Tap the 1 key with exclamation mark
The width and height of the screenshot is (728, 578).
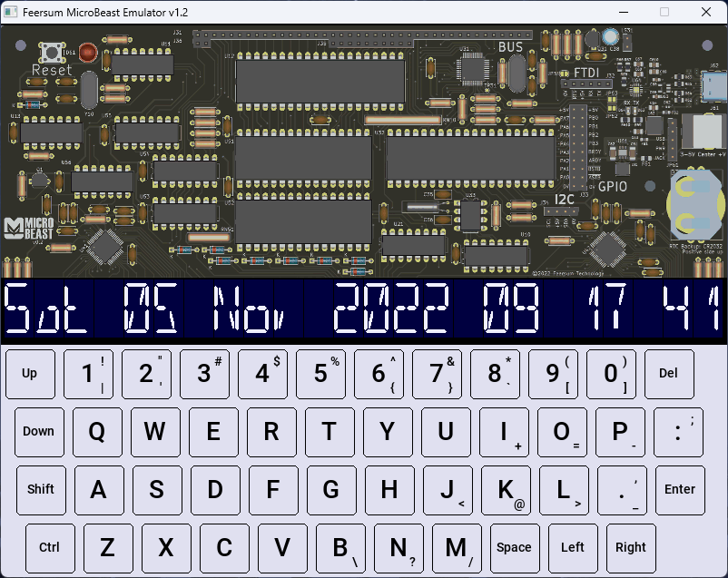(88, 374)
